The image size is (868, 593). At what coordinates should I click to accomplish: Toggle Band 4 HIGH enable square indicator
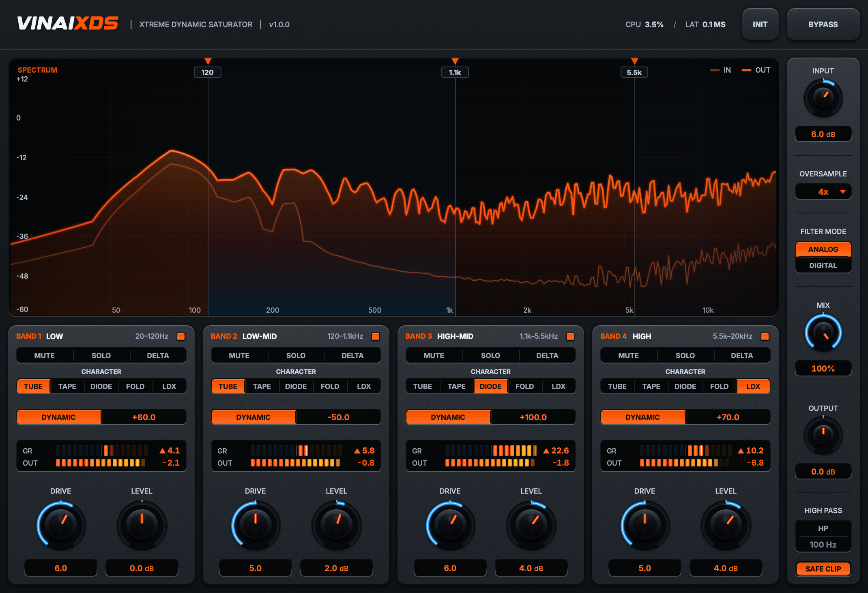pyautogui.click(x=765, y=336)
